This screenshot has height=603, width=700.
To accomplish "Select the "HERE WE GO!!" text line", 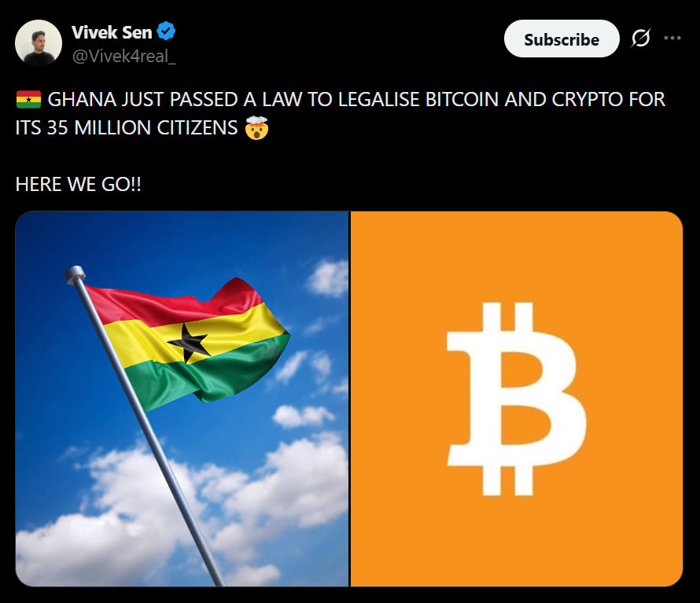I will 79,184.
